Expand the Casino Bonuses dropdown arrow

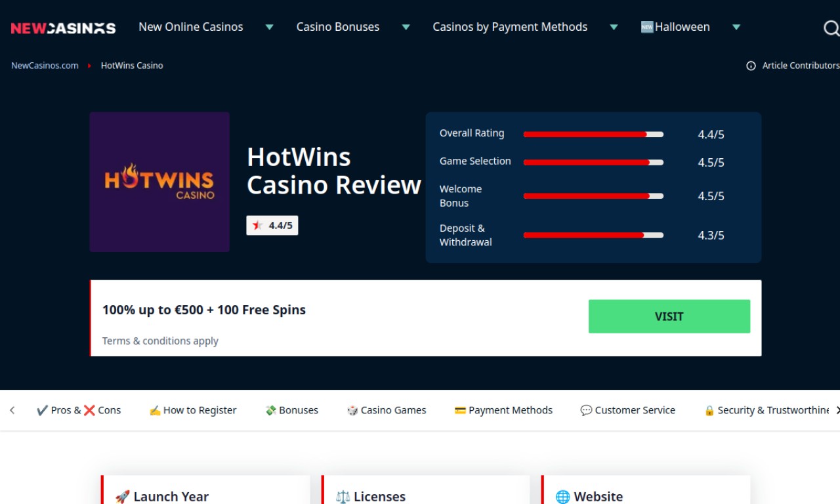click(x=406, y=28)
